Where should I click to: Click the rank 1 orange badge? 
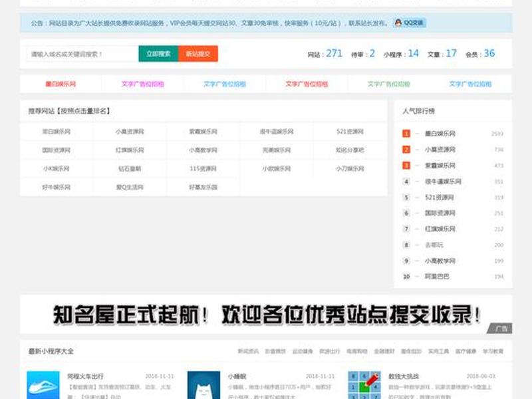pyautogui.click(x=406, y=134)
